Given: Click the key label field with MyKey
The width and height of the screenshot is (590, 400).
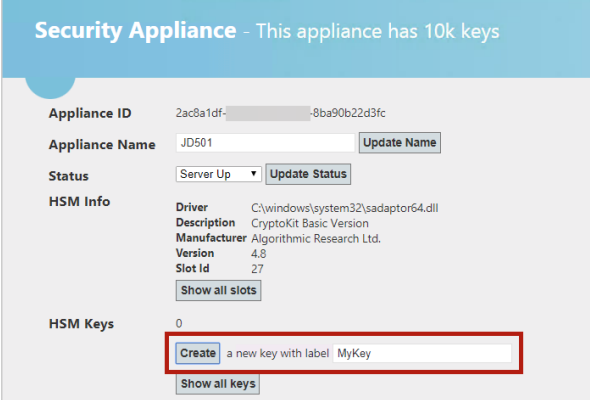Looking at the screenshot, I should (422, 353).
